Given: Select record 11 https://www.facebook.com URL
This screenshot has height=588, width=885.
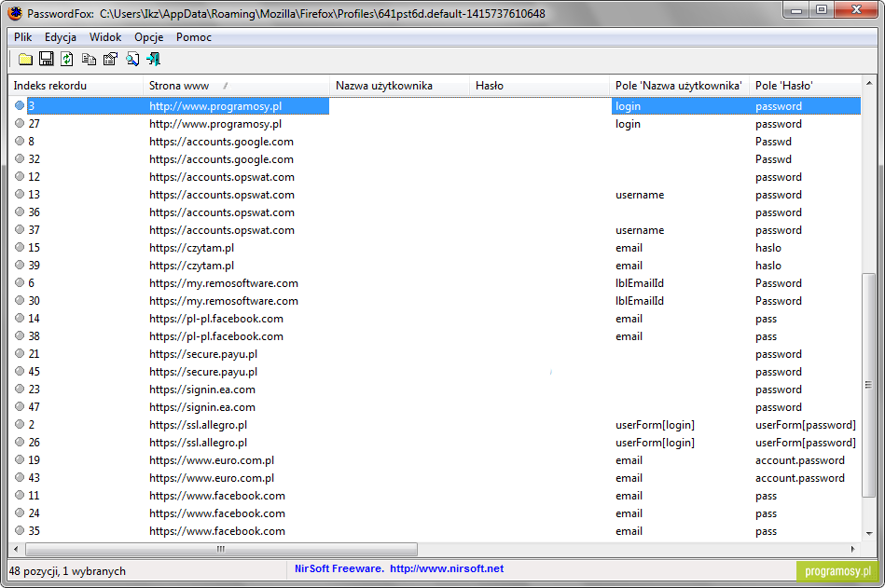Looking at the screenshot, I should [217, 496].
